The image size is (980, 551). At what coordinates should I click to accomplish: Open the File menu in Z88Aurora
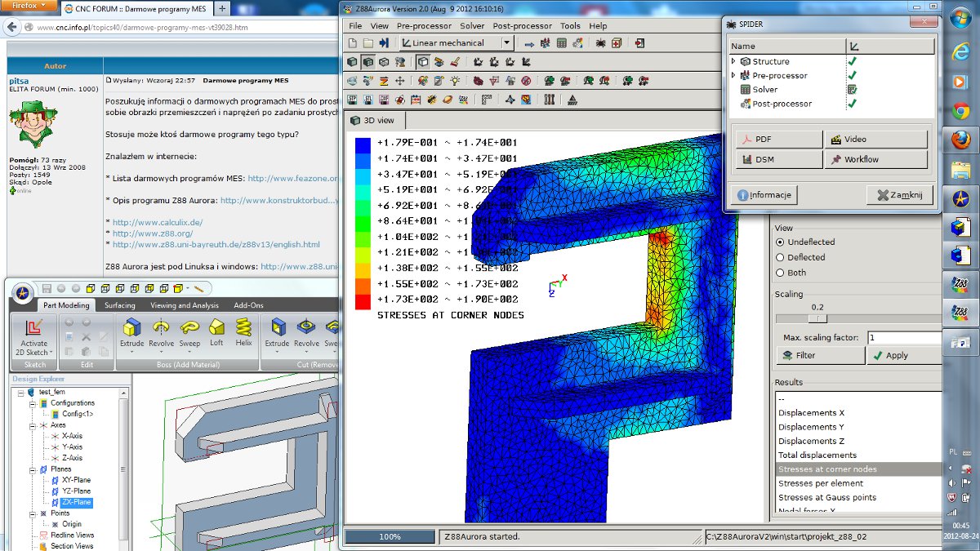[354, 26]
